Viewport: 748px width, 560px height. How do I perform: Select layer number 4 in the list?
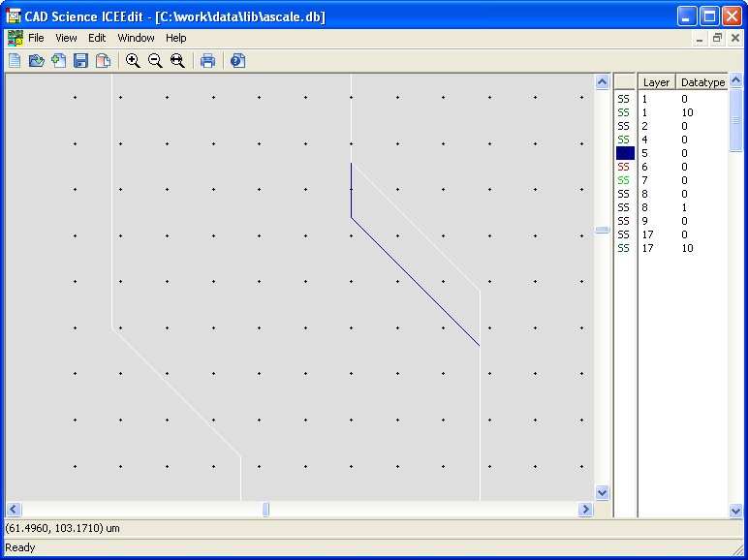(645, 140)
